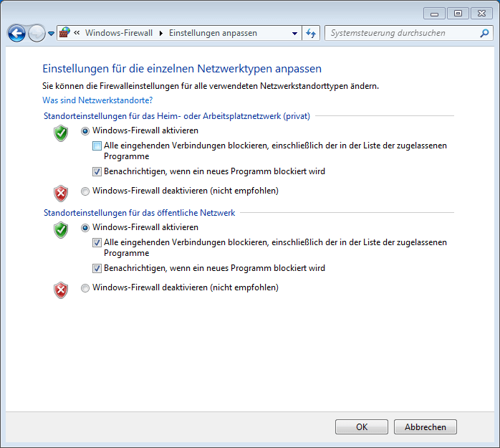Click the firewall icon in the address bar

pos(65,33)
